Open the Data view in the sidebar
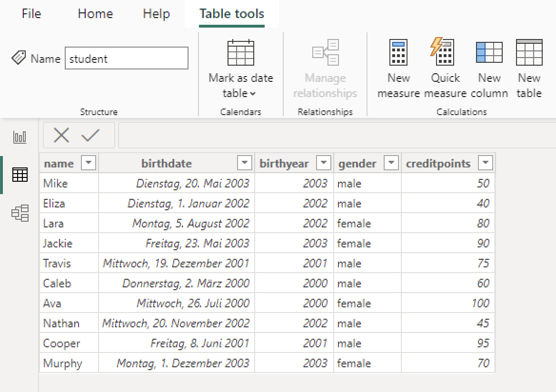This screenshot has height=392, width=556. coord(20,175)
